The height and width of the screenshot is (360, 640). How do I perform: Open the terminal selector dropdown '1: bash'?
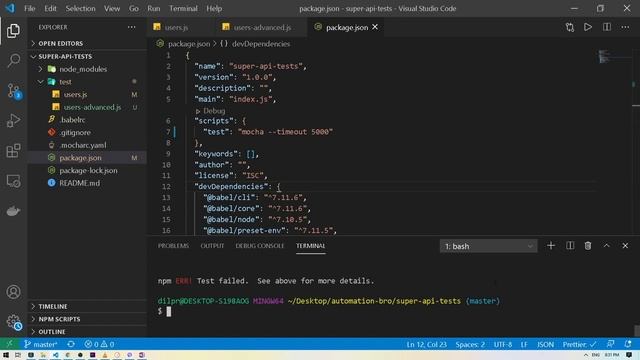tap(489, 246)
